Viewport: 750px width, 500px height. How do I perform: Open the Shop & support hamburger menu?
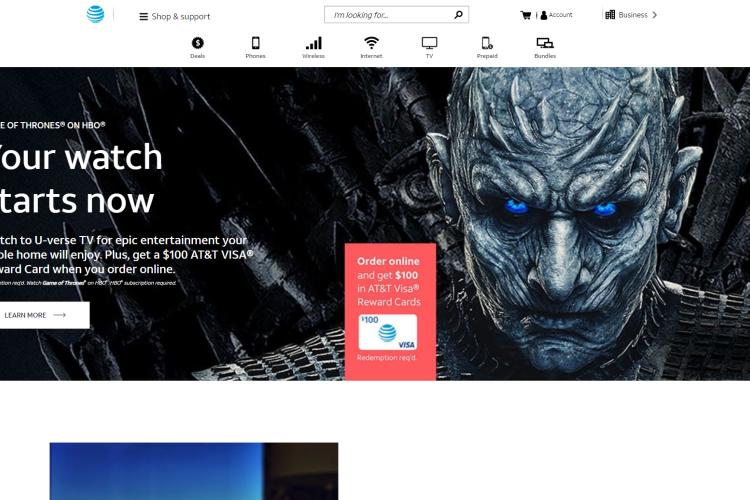(x=175, y=16)
